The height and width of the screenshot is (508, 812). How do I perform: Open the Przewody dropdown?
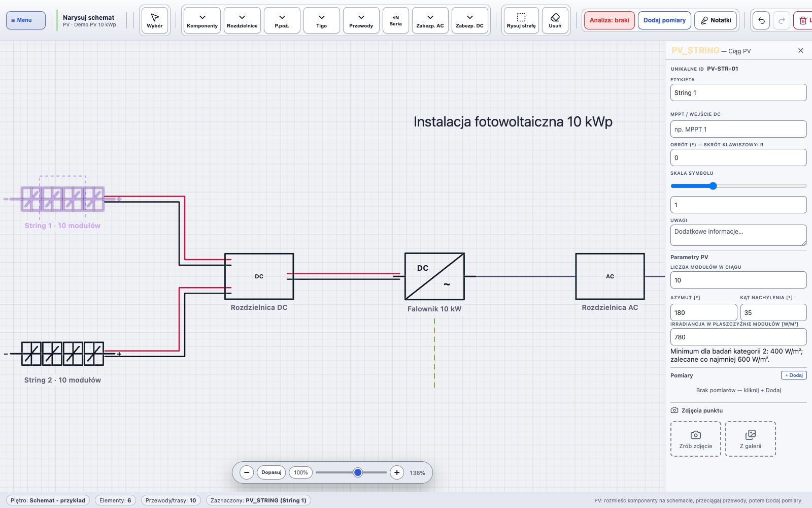click(361, 20)
